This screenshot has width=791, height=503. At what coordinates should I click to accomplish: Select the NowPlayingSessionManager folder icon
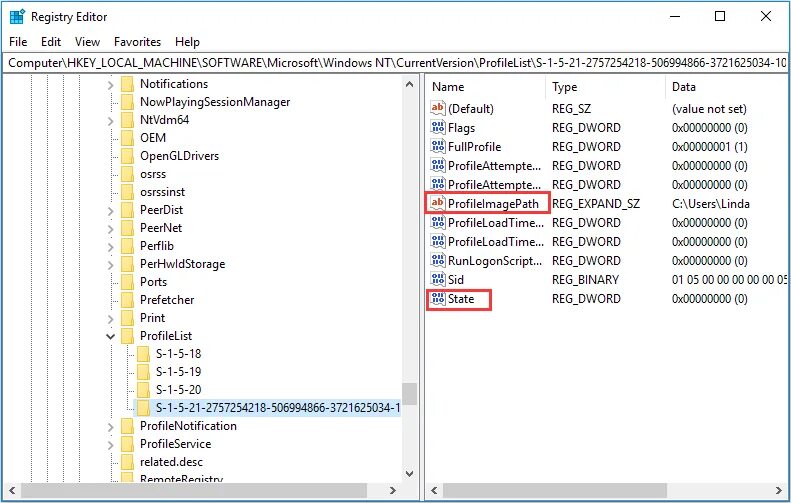(128, 102)
